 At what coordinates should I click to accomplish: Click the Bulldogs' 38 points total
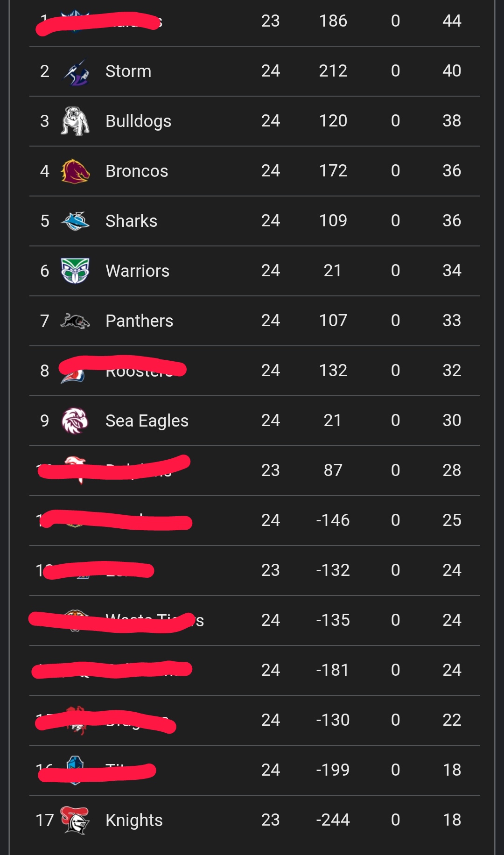(452, 121)
